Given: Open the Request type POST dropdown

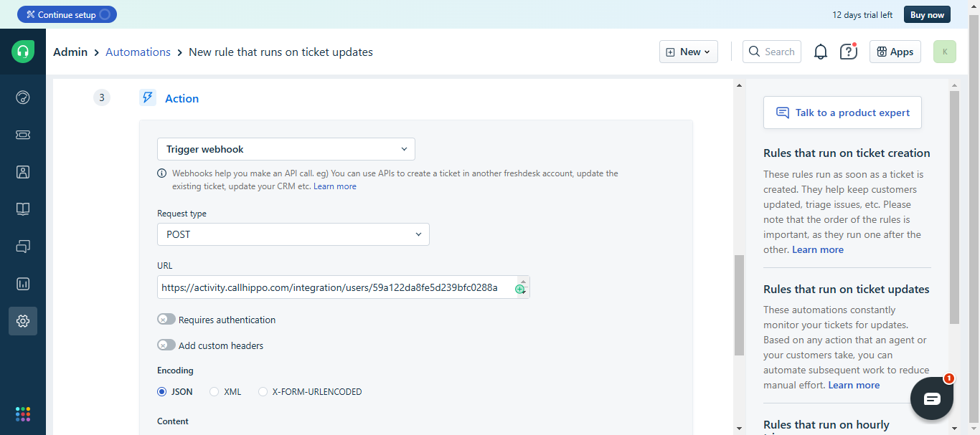Looking at the screenshot, I should [x=293, y=234].
